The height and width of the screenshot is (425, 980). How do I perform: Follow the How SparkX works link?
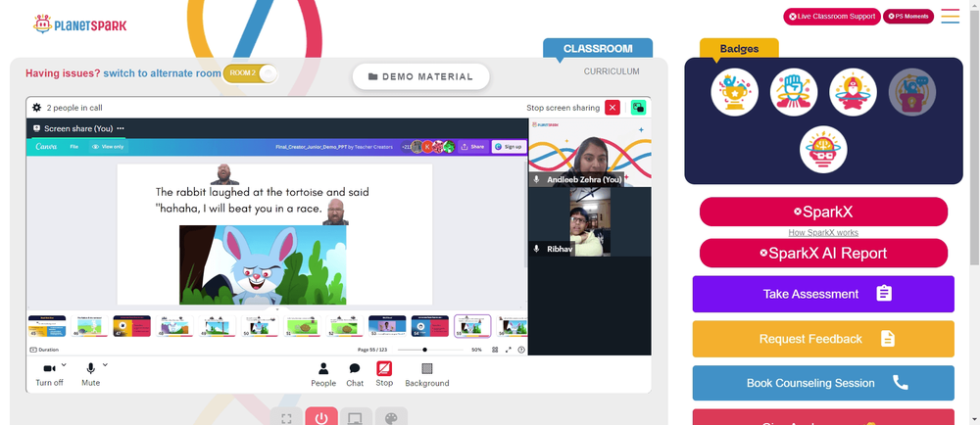pos(823,233)
